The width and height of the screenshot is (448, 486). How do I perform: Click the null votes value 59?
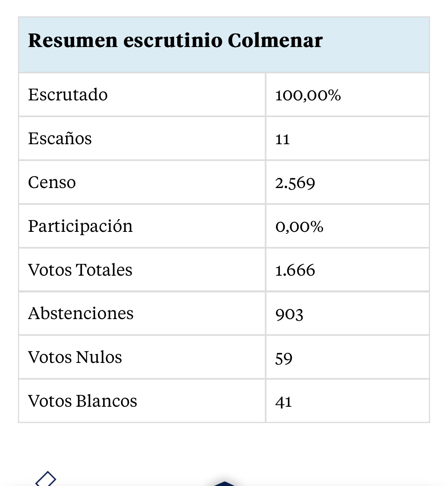(284, 358)
